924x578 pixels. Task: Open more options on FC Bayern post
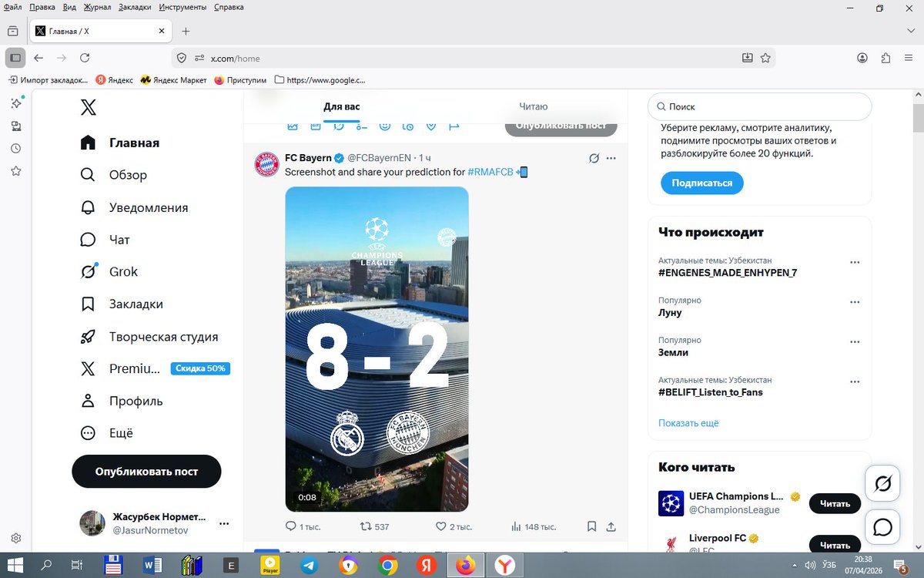click(x=611, y=158)
